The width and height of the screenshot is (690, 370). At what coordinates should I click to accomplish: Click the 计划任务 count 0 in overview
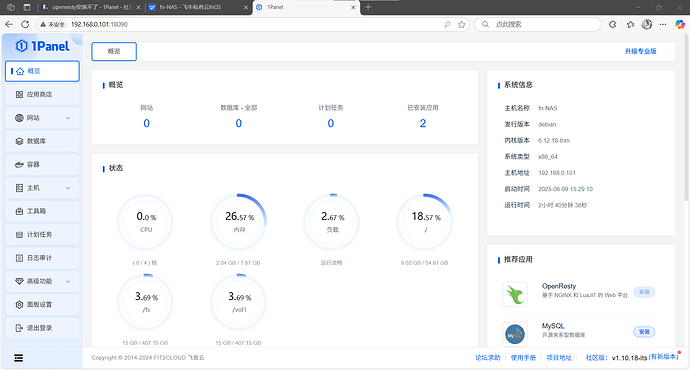[330, 124]
